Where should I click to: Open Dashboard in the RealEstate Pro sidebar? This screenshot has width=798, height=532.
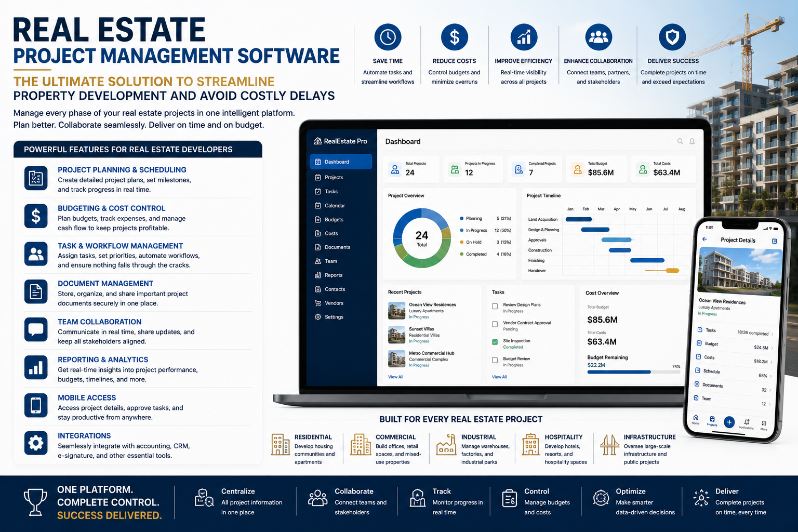341,162
